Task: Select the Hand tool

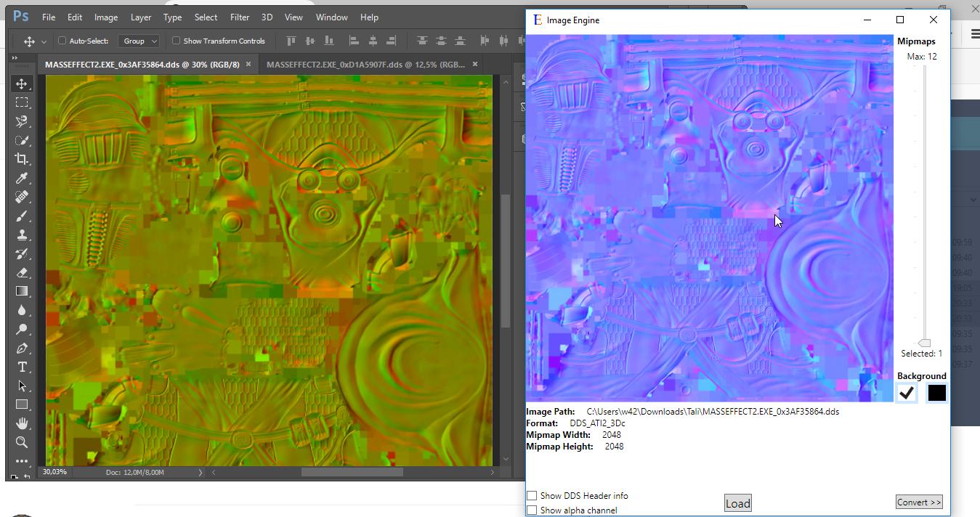Action: pyautogui.click(x=22, y=423)
